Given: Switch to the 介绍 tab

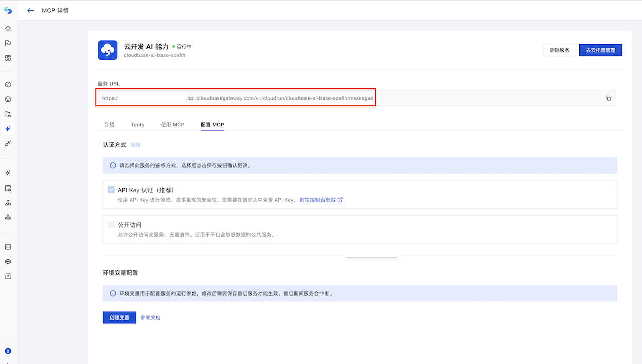Looking at the screenshot, I should click(109, 125).
